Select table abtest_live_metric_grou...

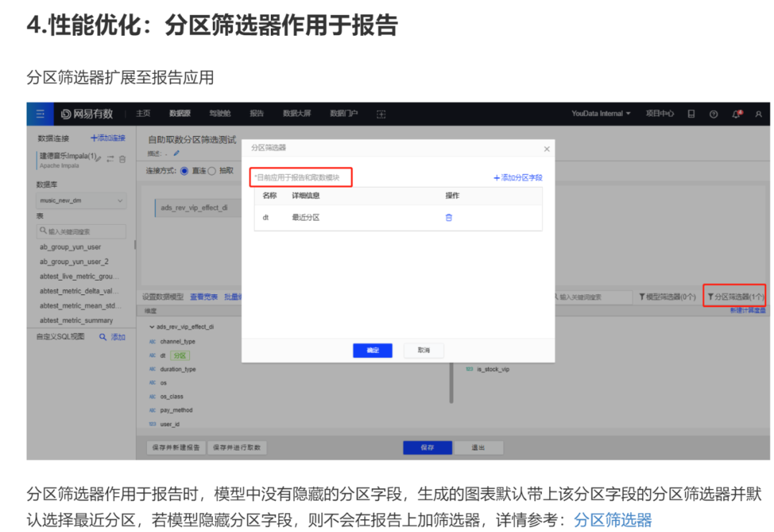coord(79,276)
